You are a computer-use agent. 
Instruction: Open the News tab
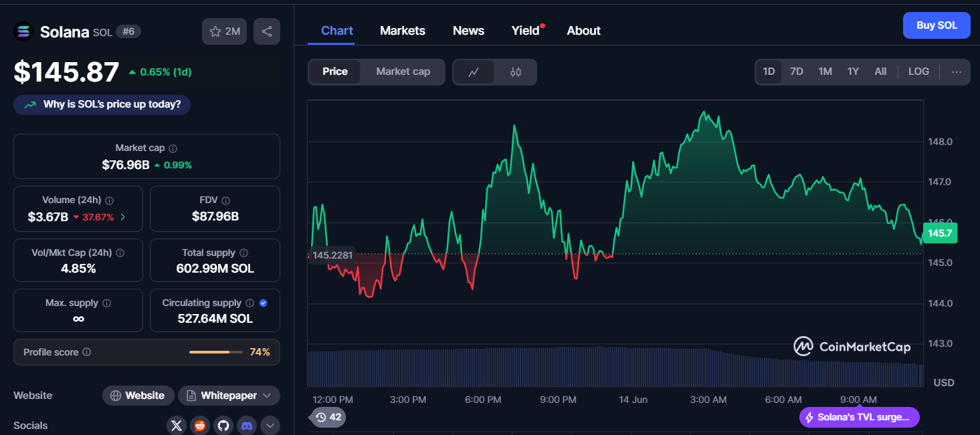click(x=468, y=31)
